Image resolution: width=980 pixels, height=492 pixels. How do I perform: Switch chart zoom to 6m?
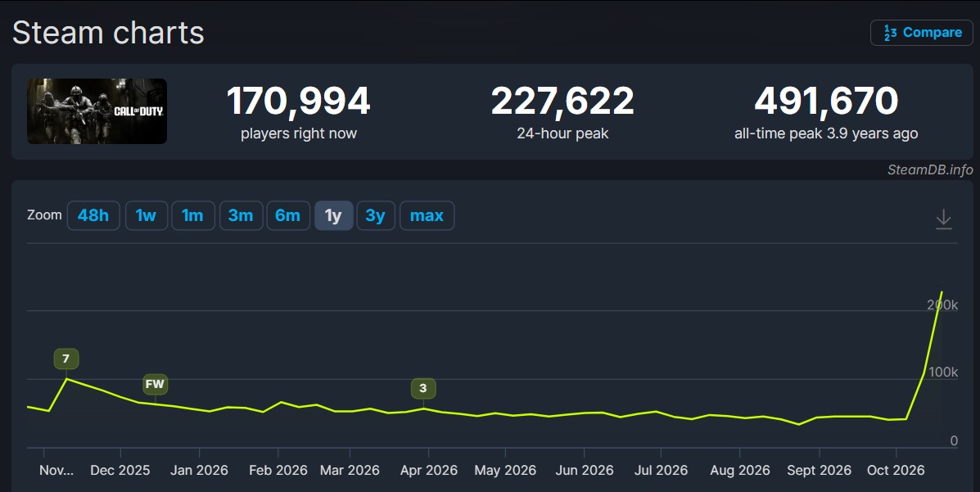pos(288,215)
